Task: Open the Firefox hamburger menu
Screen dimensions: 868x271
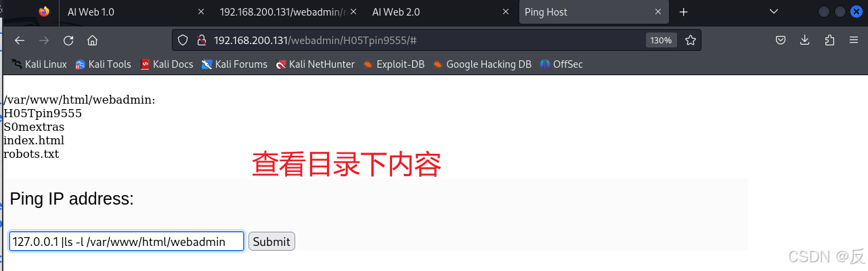Action: pyautogui.click(x=854, y=41)
